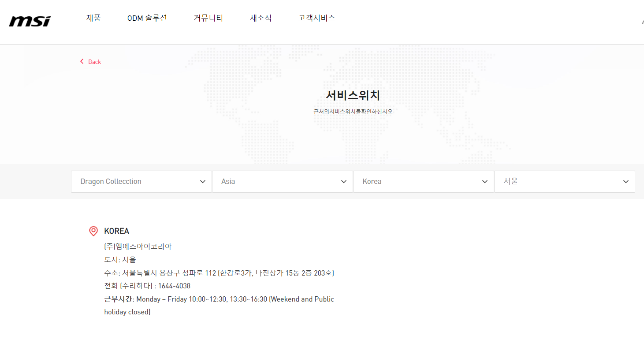Click the KOREA location title
The width and height of the screenshot is (644, 347).
(116, 231)
